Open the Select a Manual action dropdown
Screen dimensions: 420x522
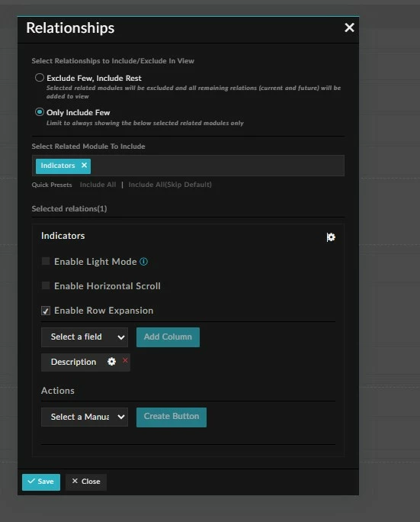click(x=85, y=417)
